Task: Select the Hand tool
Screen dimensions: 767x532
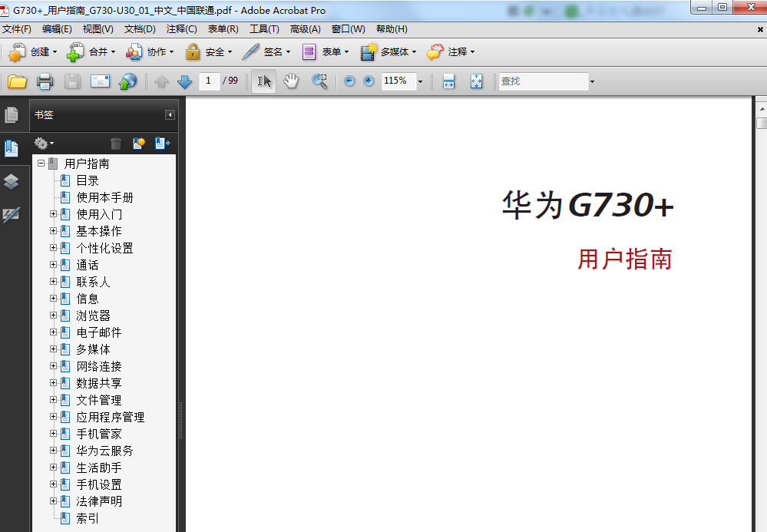Action: (291, 81)
